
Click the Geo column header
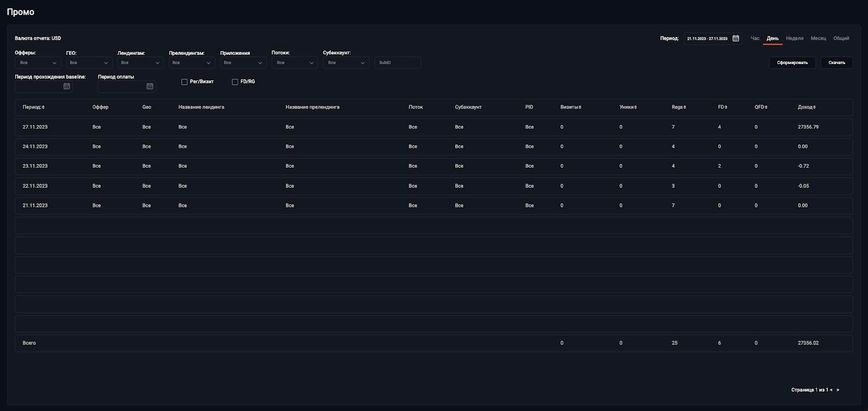point(146,108)
